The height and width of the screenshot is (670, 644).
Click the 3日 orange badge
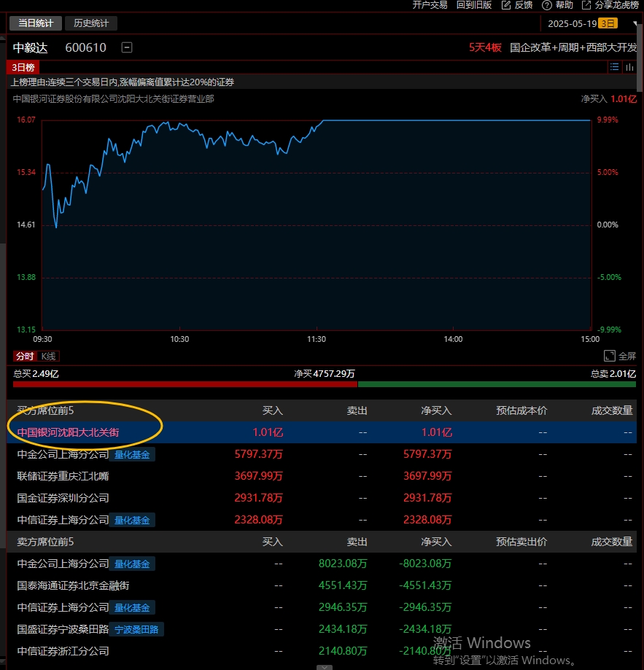[x=608, y=23]
